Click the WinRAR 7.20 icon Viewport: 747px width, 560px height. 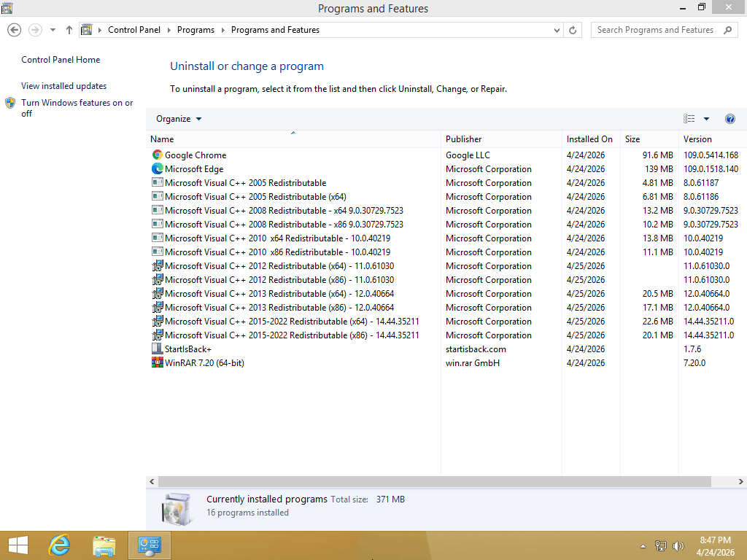click(x=157, y=362)
